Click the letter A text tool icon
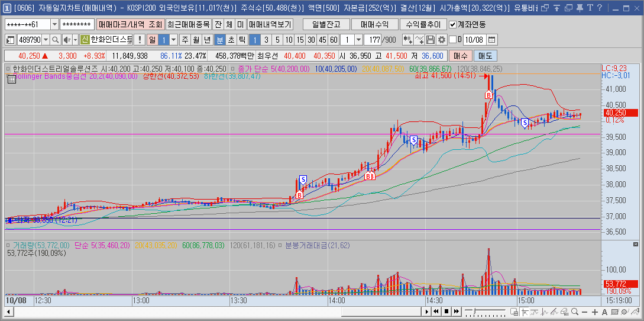 click(604, 312)
